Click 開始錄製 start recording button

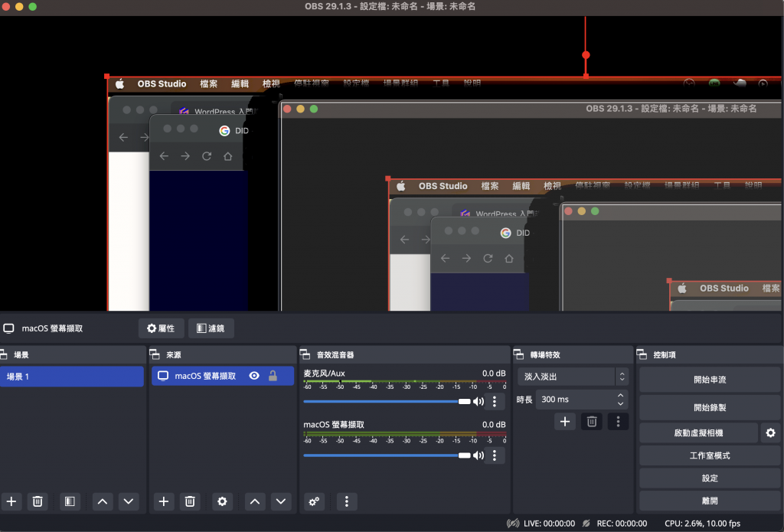(710, 407)
